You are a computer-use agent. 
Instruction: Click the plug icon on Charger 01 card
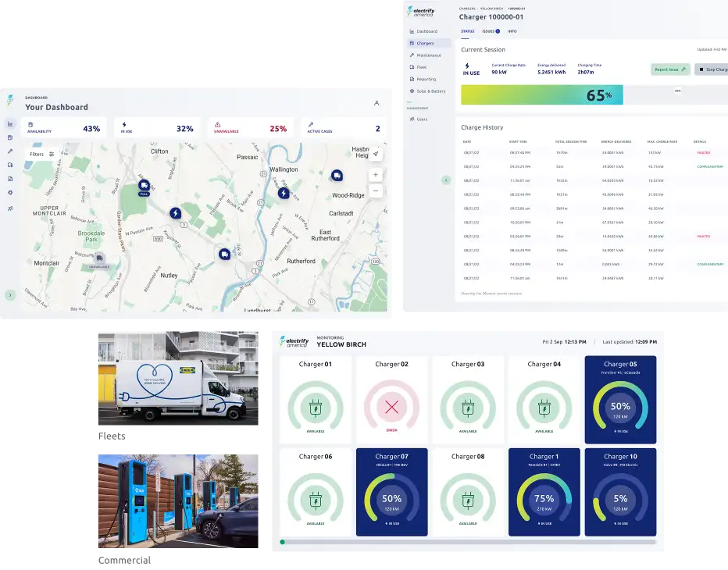point(316,408)
